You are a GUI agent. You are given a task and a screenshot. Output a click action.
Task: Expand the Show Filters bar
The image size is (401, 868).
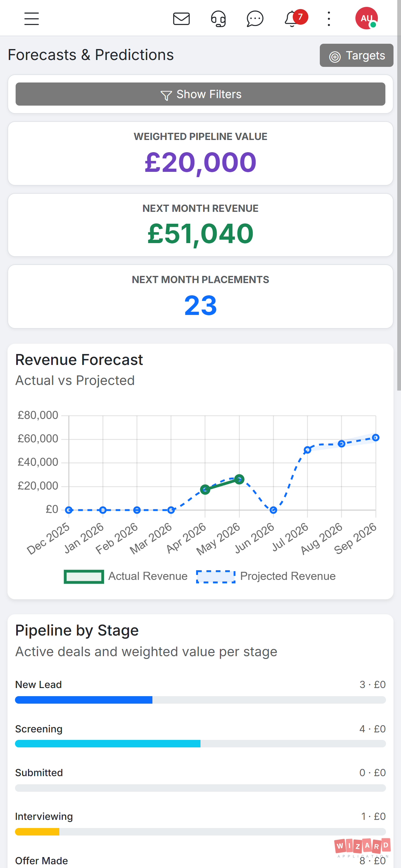pyautogui.click(x=200, y=94)
